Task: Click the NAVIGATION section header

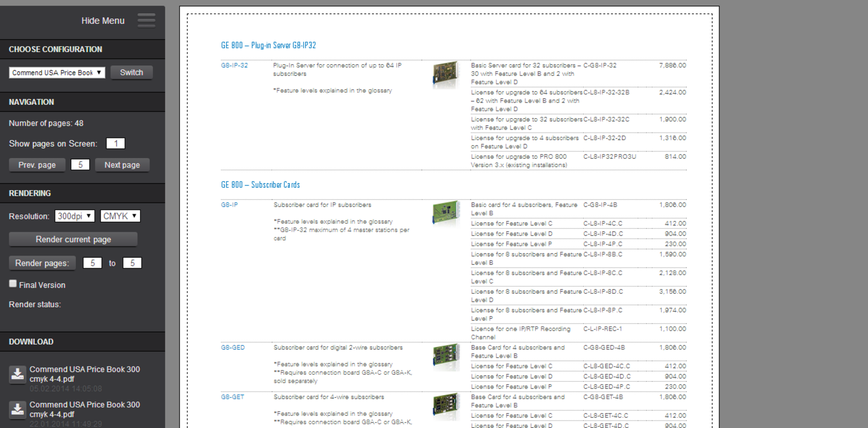Action: click(31, 102)
